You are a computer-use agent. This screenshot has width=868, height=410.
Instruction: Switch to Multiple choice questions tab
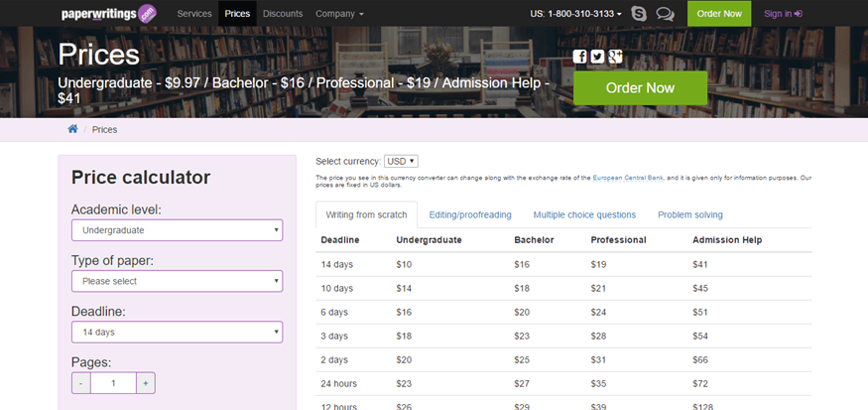tap(584, 214)
